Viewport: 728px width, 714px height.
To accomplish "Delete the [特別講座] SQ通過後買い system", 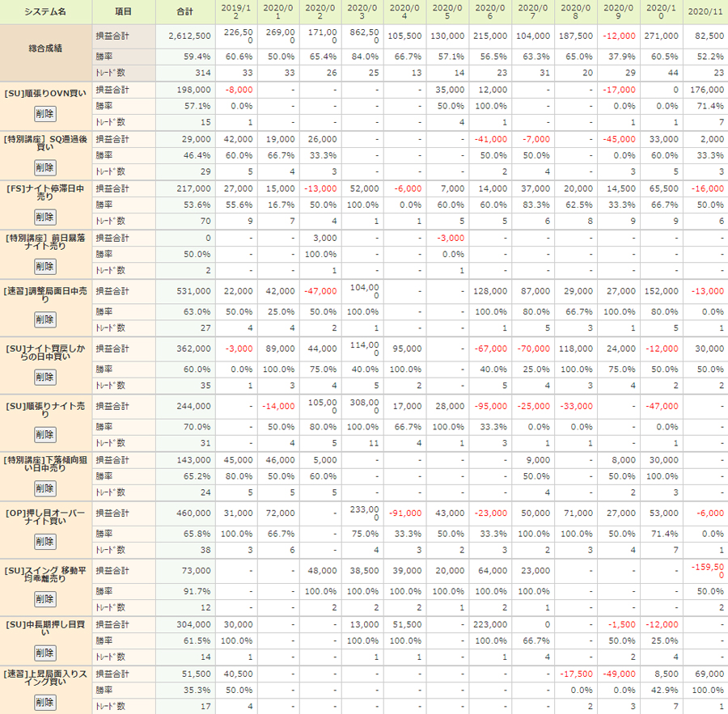I will 45,167.
